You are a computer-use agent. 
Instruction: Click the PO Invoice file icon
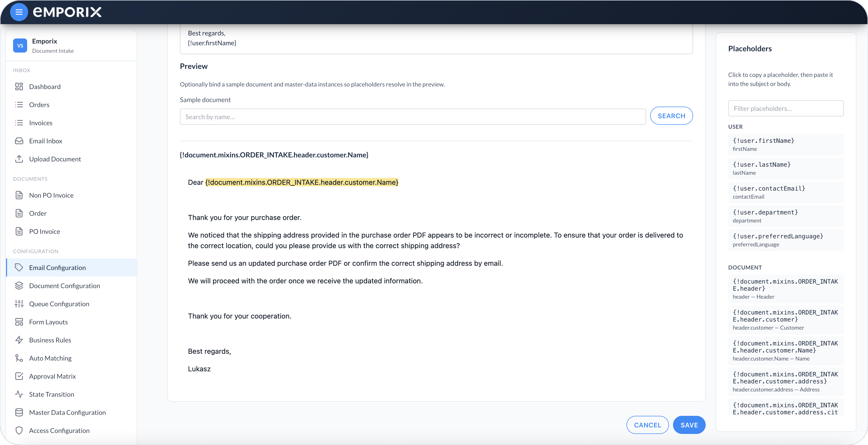pos(19,232)
